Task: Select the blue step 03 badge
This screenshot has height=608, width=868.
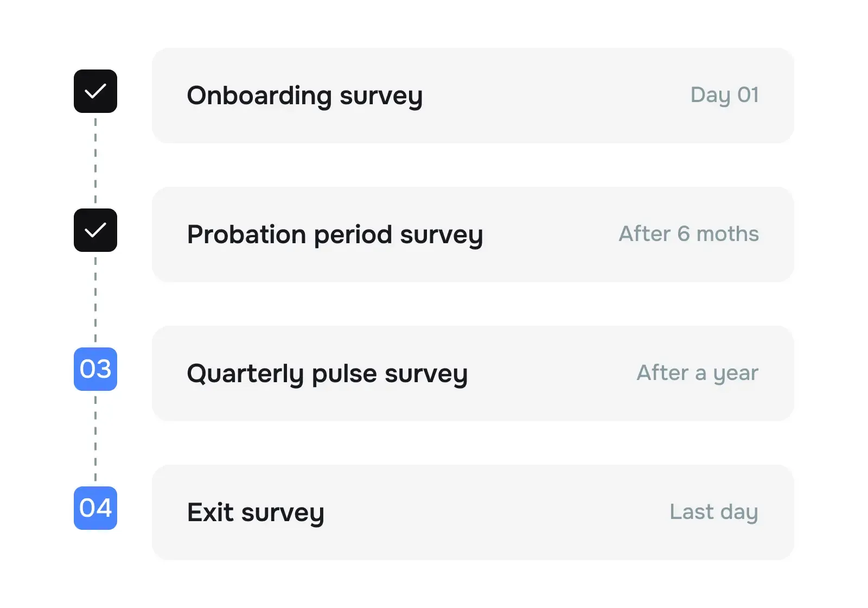Action: (x=95, y=369)
